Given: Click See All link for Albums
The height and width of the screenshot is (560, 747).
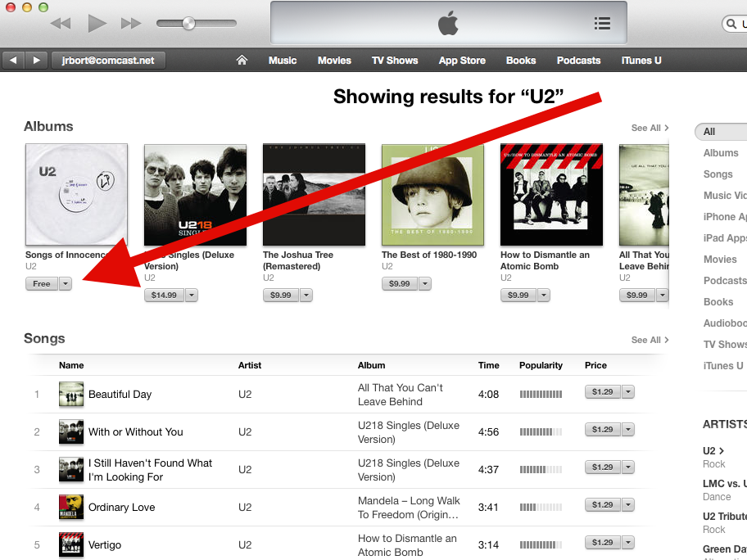Looking at the screenshot, I should 650,128.
